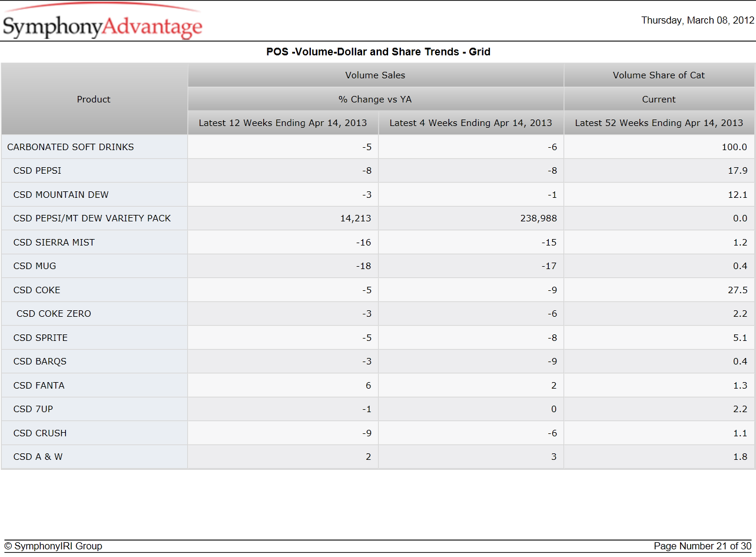This screenshot has width=756, height=557.
Task: Select the CSD 7UP row label
Action: 33,409
